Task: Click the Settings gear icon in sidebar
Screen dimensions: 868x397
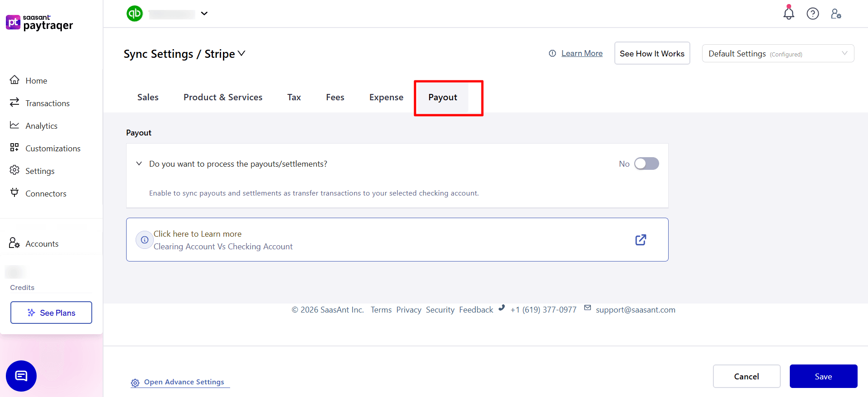Action: click(x=14, y=170)
